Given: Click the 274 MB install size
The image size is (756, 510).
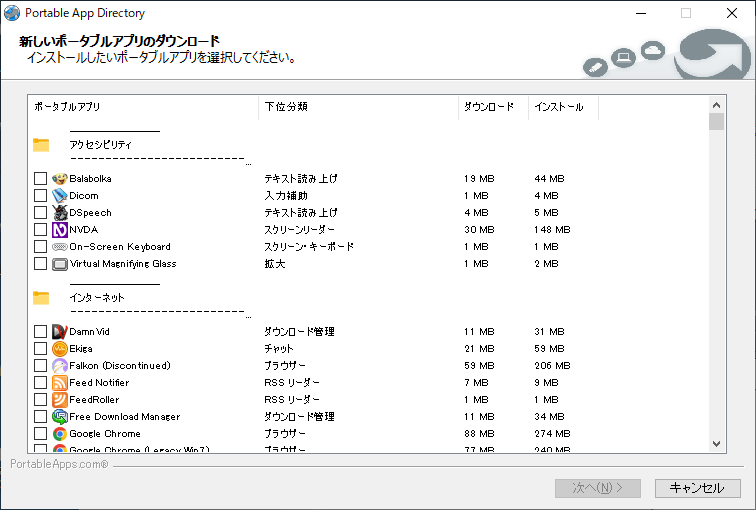Looking at the screenshot, I should coord(552,434).
